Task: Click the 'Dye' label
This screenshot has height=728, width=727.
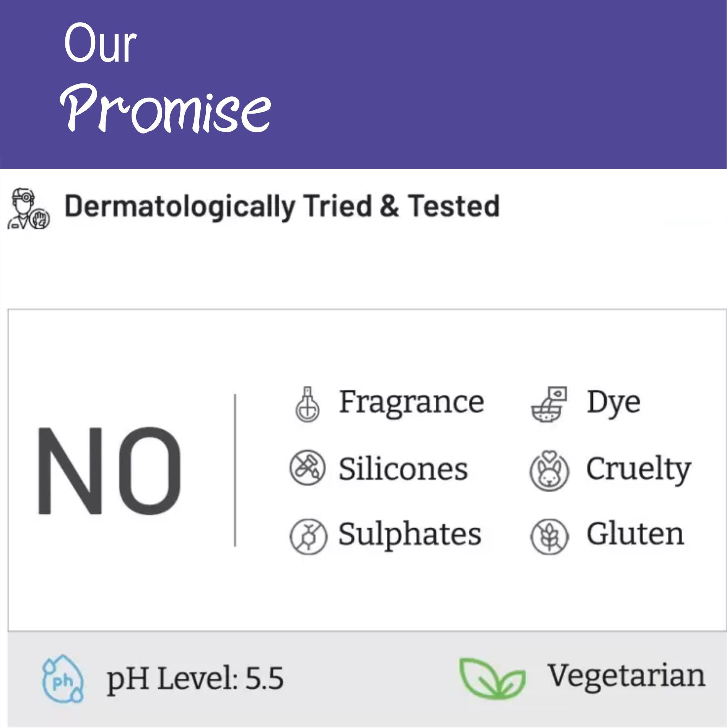Action: pos(613,403)
